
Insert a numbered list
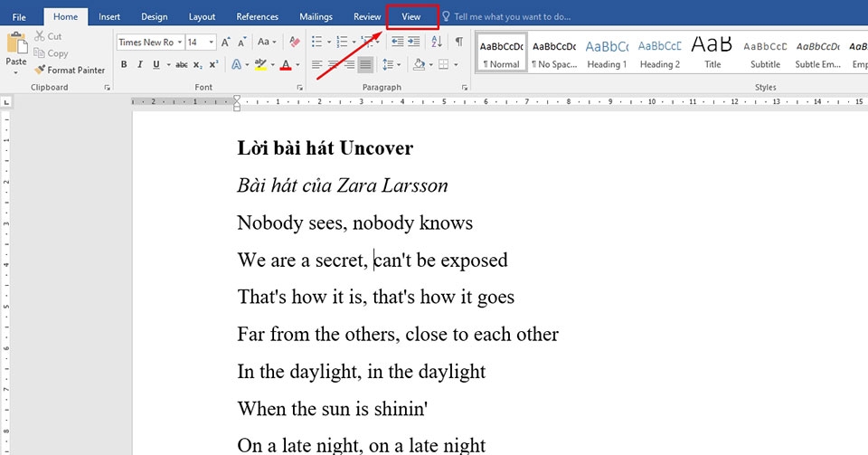tap(342, 42)
